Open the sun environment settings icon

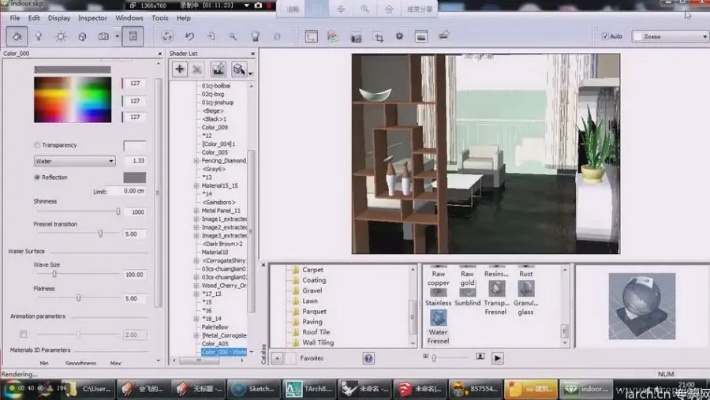[x=59, y=36]
